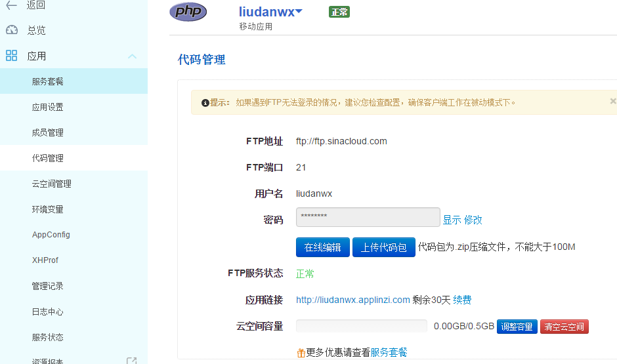Click the masked password input field

pos(368,217)
